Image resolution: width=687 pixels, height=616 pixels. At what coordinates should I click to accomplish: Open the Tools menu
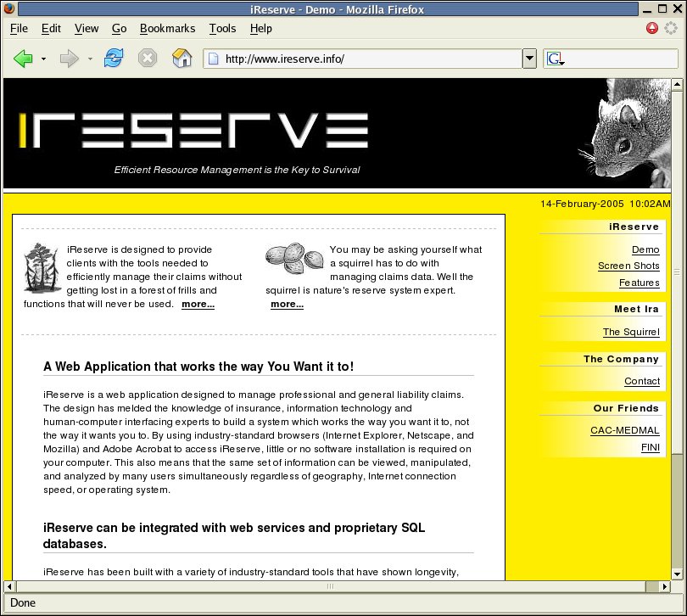pos(222,29)
